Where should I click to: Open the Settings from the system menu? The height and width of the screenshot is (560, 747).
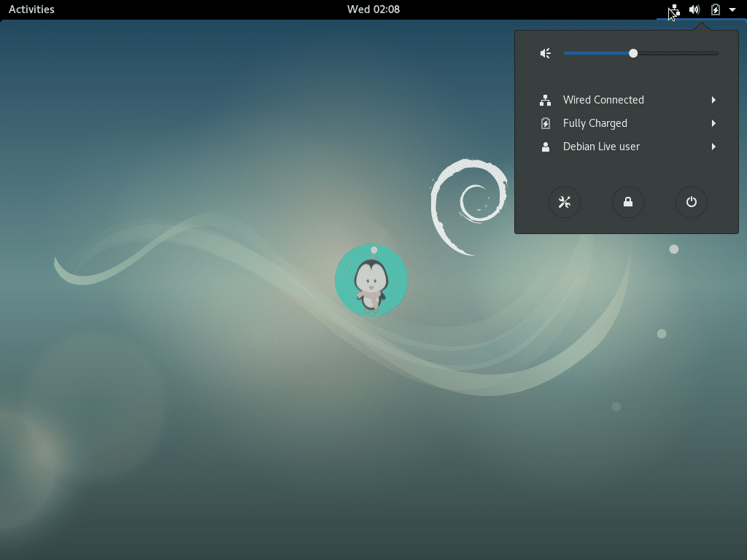[564, 202]
